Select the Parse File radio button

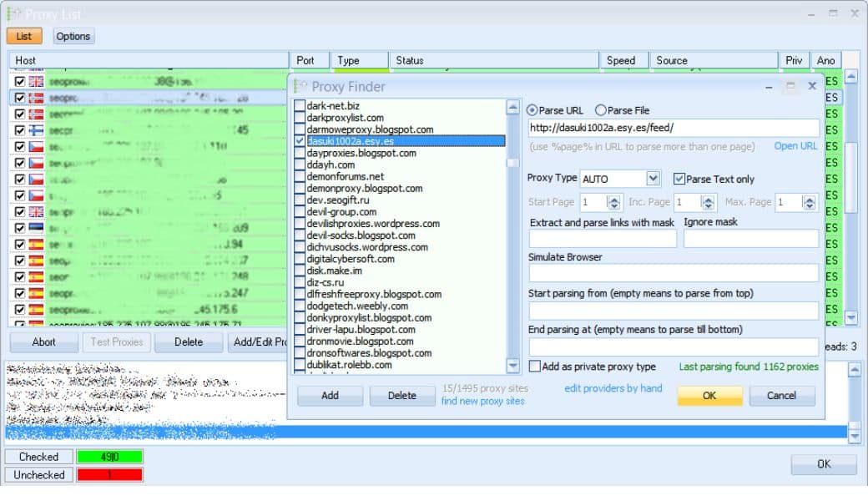pyautogui.click(x=601, y=110)
